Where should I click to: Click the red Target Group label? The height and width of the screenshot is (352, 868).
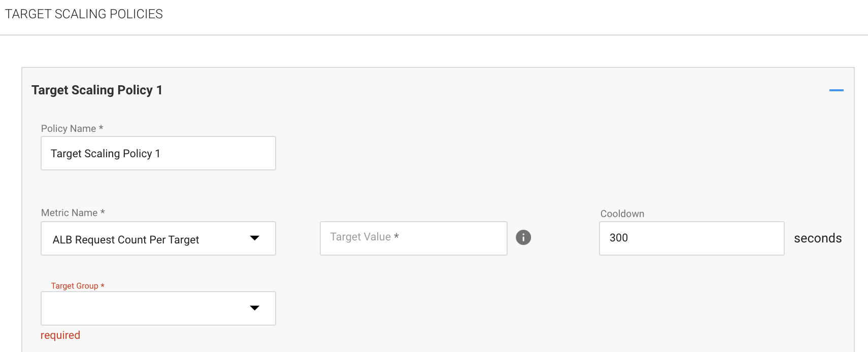point(74,286)
